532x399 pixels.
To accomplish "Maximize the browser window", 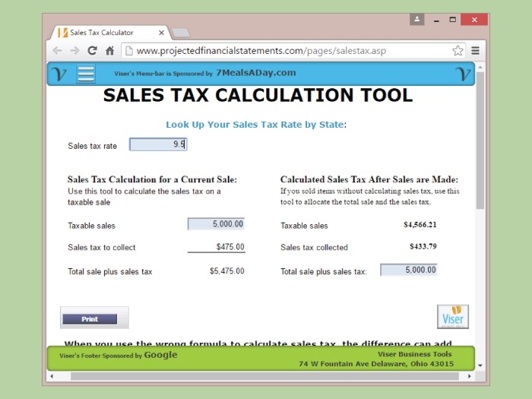I will coord(453,20).
